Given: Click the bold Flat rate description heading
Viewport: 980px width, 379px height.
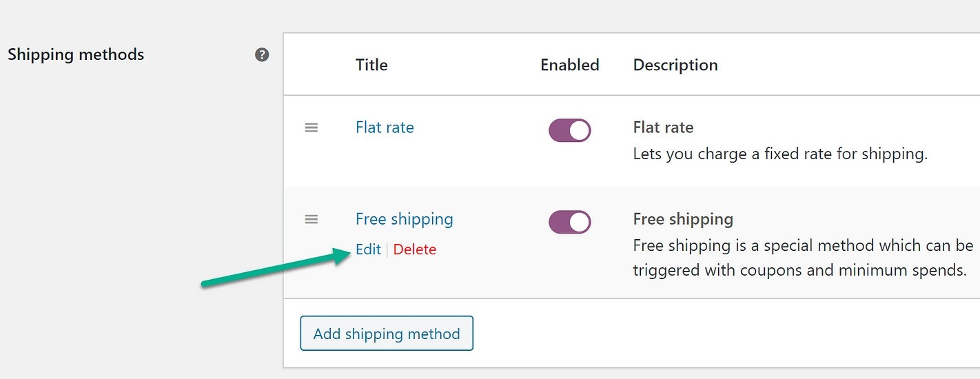Looking at the screenshot, I should (x=663, y=127).
